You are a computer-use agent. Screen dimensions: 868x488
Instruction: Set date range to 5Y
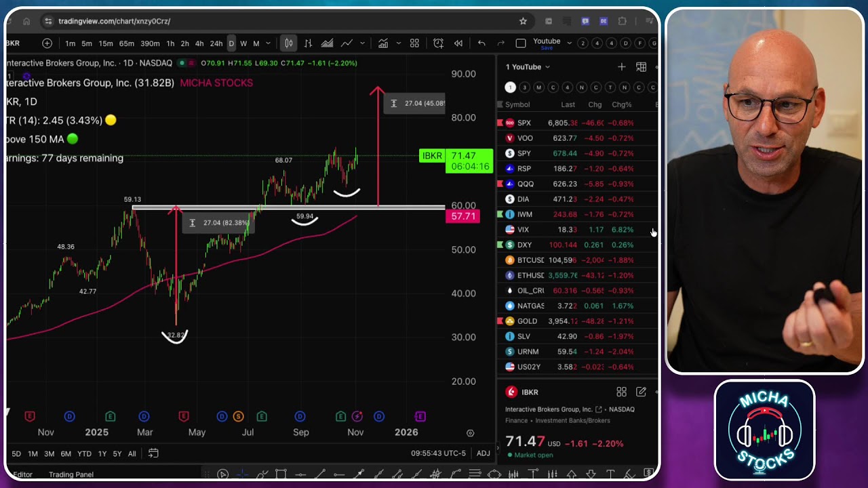[117, 453]
